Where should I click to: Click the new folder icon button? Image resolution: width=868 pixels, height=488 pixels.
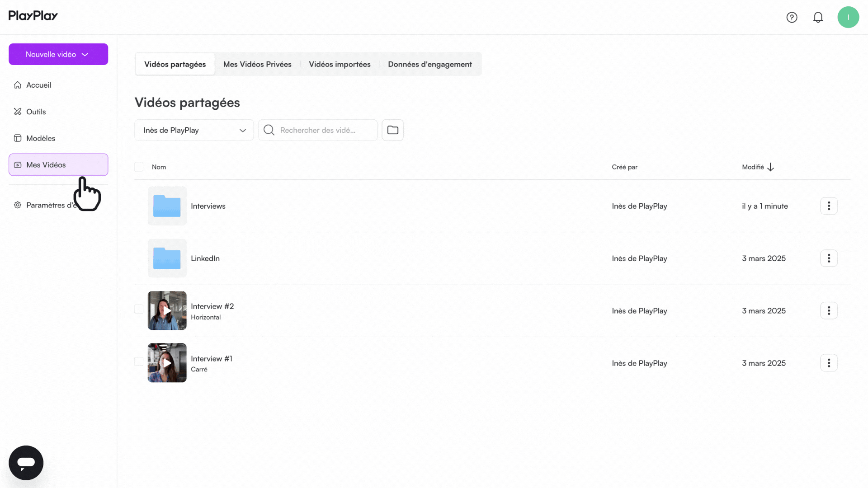click(392, 130)
